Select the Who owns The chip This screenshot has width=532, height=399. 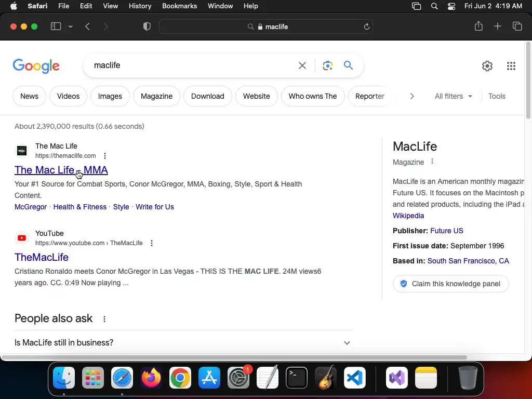point(313,96)
